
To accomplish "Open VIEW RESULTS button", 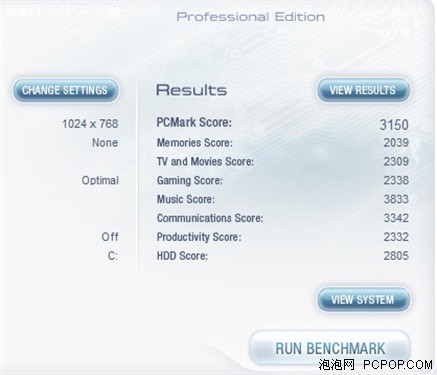I will (x=363, y=90).
